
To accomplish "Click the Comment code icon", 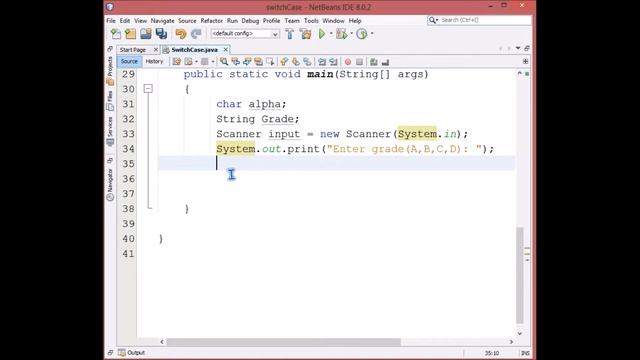I will pos(373,62).
